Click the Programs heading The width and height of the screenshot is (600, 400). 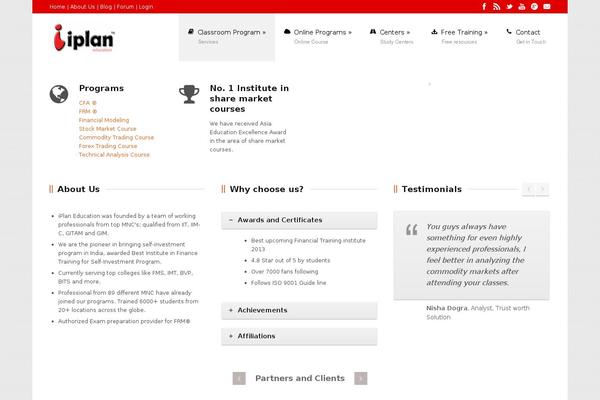coord(101,88)
